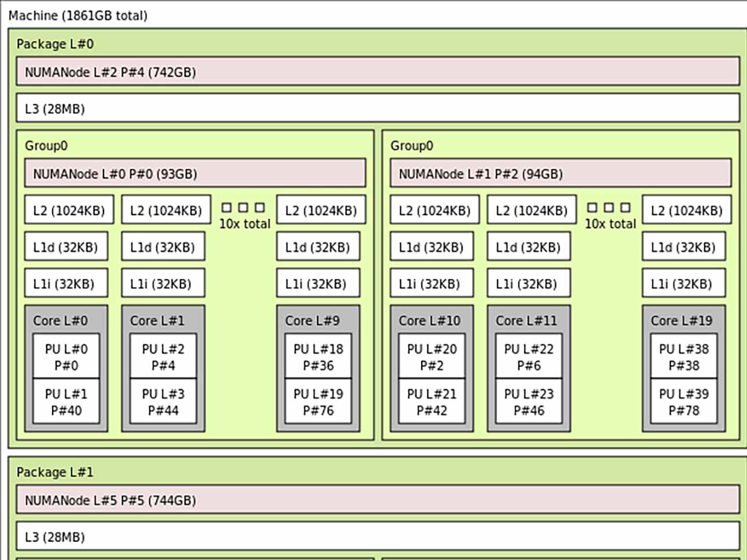Select PU L#19 P#76
The height and width of the screenshot is (560, 747).
pos(318,402)
